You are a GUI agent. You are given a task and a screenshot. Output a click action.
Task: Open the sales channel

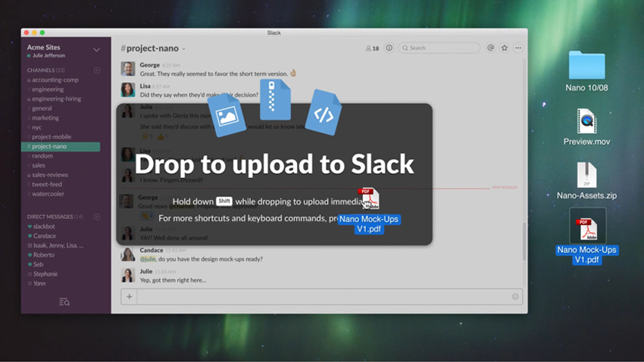coord(39,165)
